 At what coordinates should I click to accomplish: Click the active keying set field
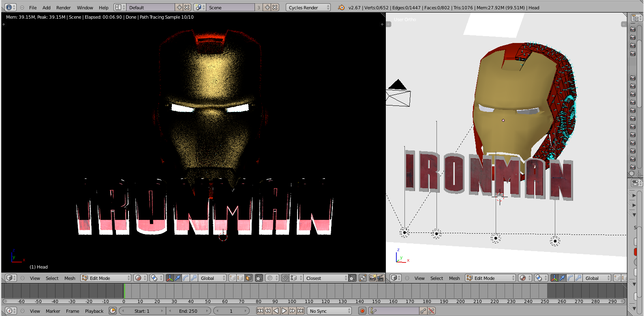(x=394, y=311)
